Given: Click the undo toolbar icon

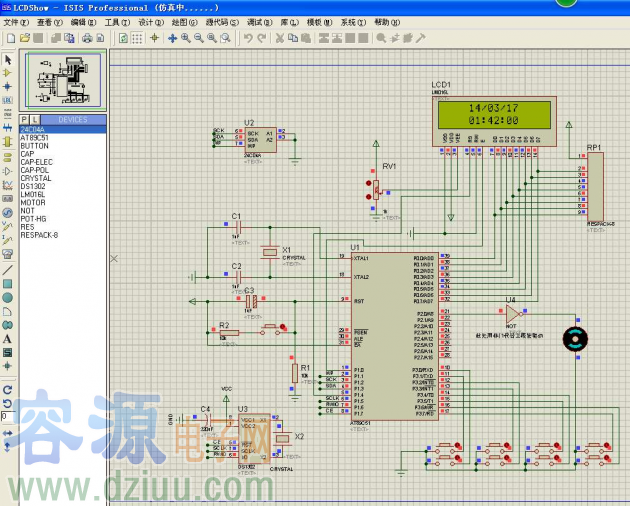Looking at the screenshot, I should click(x=248, y=38).
